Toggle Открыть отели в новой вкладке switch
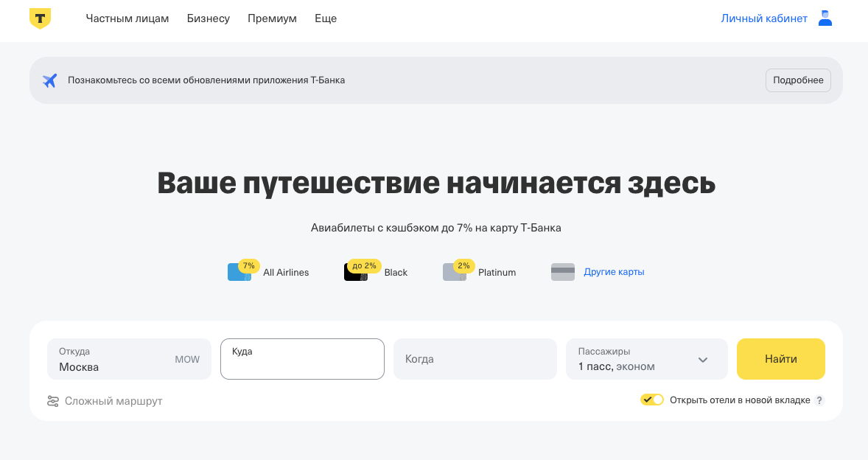This screenshot has width=868, height=460. (652, 400)
